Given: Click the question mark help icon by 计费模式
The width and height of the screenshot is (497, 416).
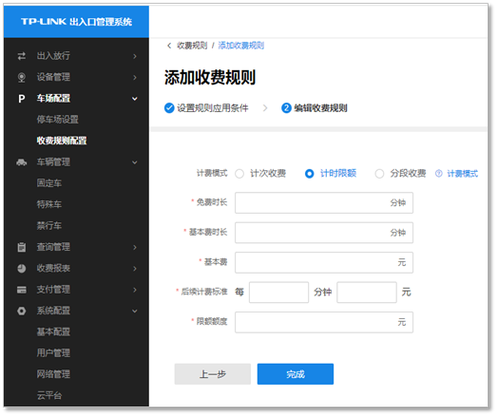Looking at the screenshot, I should click(x=439, y=173).
